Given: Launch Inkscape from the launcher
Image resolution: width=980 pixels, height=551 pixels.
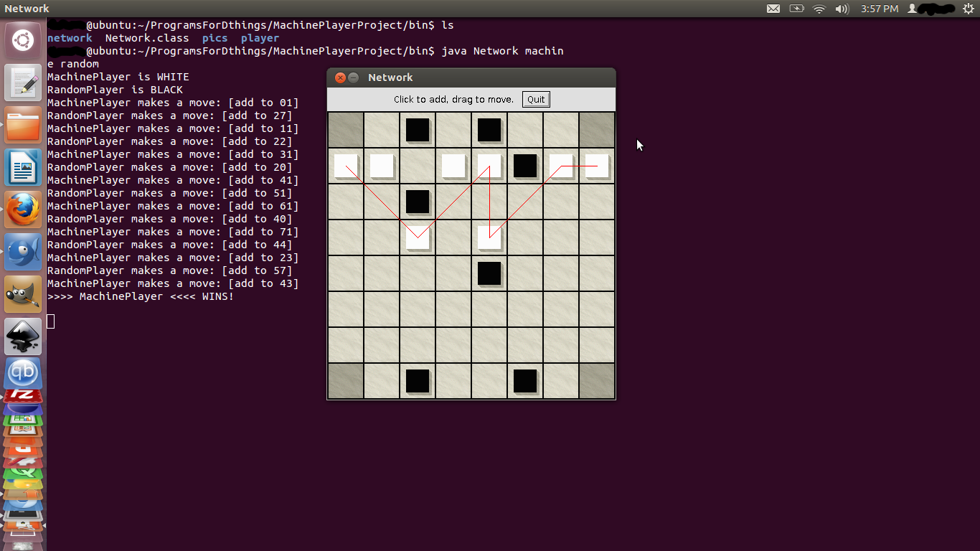Looking at the screenshot, I should coord(23,336).
